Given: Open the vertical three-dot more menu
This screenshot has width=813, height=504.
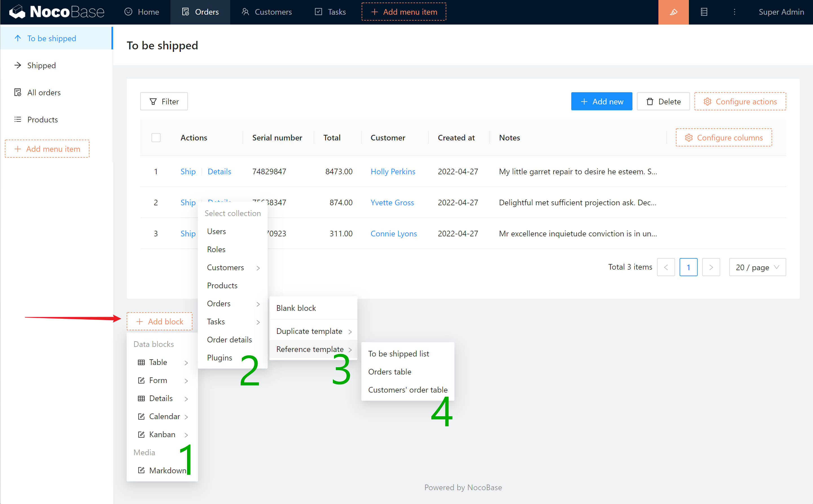Looking at the screenshot, I should [734, 12].
